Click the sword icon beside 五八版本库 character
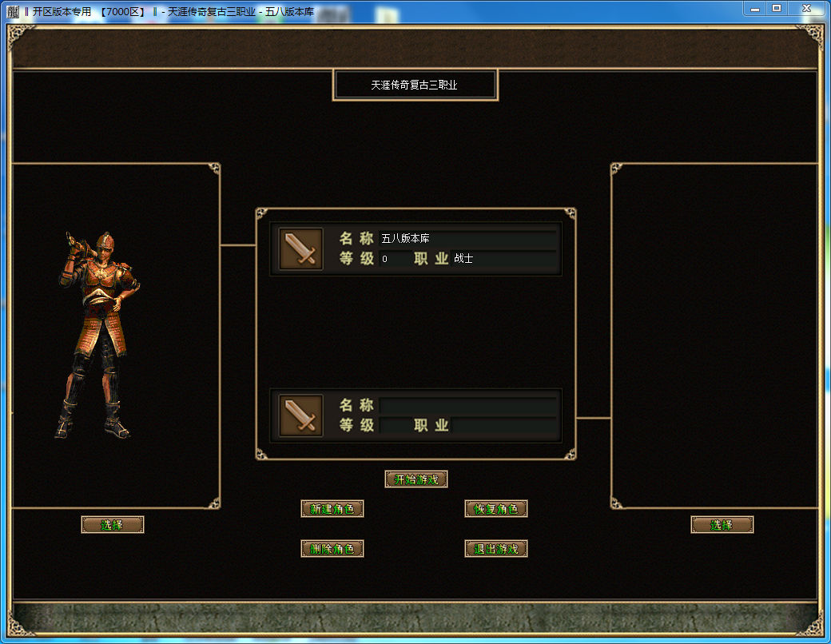 tap(301, 248)
